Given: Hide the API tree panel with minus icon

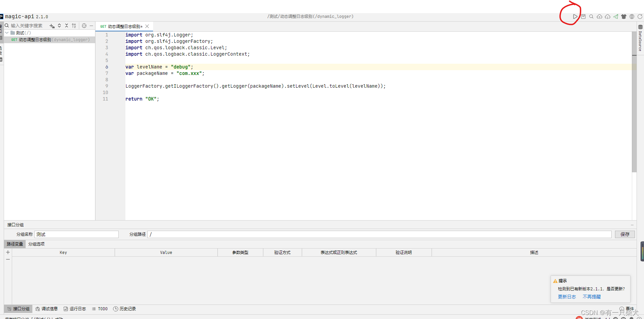Looking at the screenshot, I should point(91,26).
